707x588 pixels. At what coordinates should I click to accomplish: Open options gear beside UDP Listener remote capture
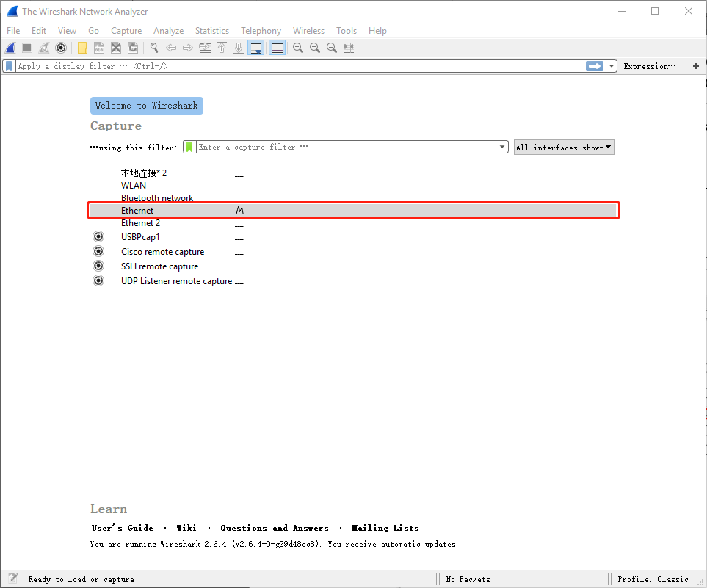coord(98,280)
